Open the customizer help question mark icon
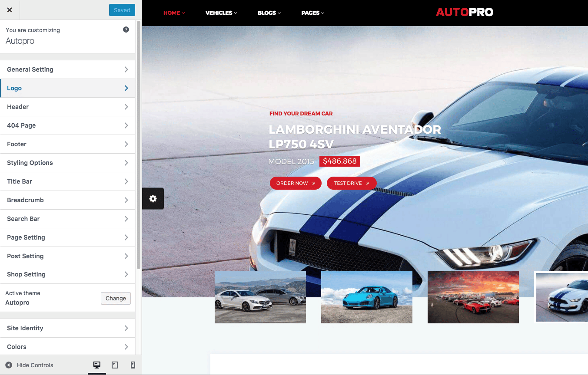The image size is (588, 375). pyautogui.click(x=126, y=30)
